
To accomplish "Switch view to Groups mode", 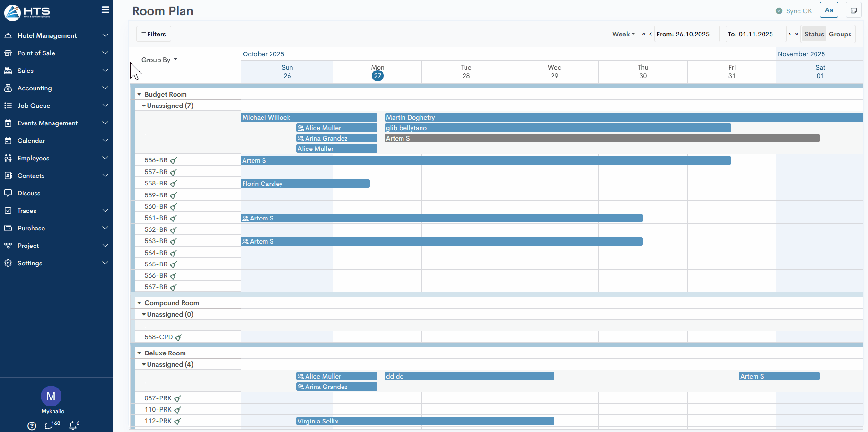I will pyautogui.click(x=840, y=34).
